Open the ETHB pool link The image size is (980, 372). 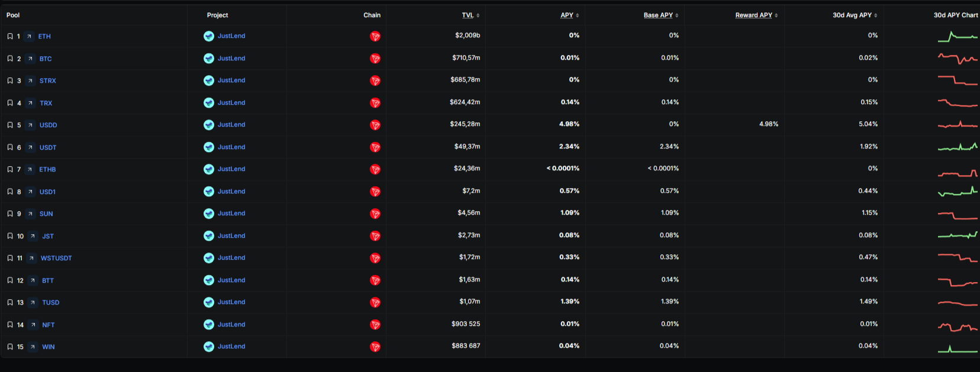click(x=47, y=170)
